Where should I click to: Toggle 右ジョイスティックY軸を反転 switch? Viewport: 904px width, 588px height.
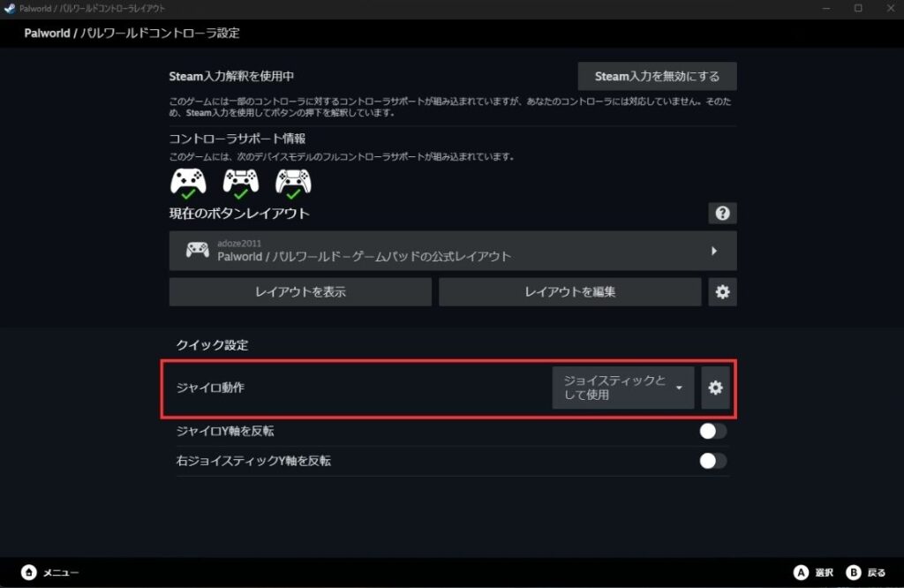tap(712, 461)
